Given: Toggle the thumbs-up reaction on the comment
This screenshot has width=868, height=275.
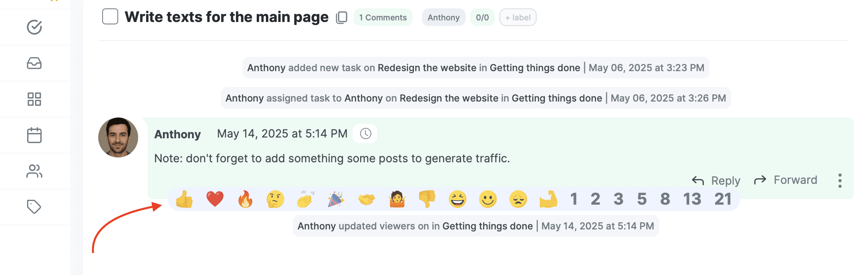Looking at the screenshot, I should (184, 199).
